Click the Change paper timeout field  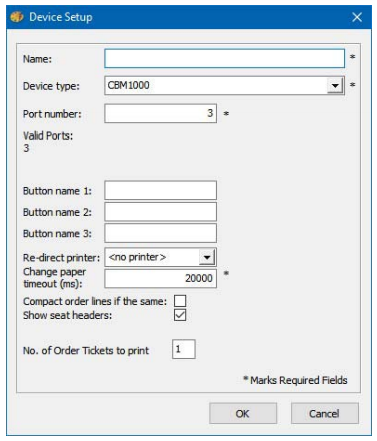(x=160, y=278)
